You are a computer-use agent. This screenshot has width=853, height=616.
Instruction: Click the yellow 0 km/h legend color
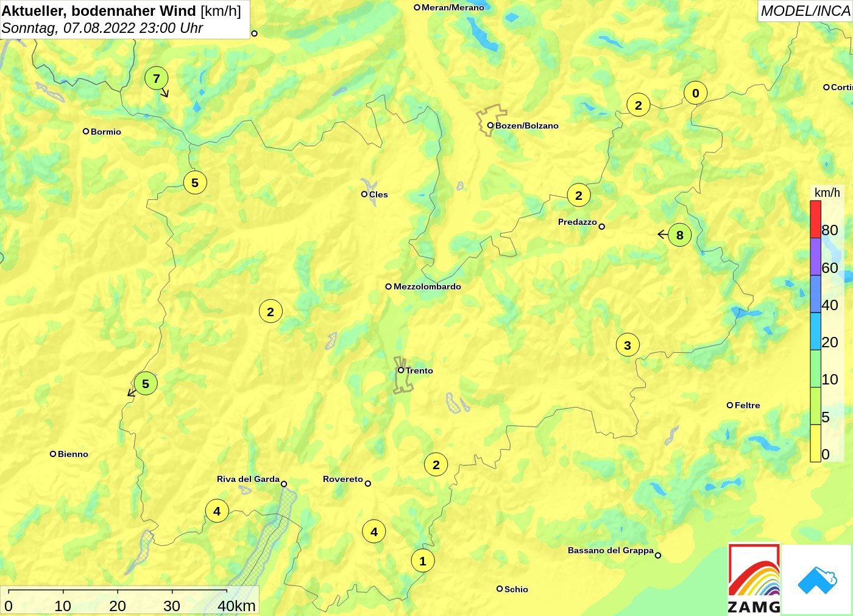pyautogui.click(x=815, y=443)
